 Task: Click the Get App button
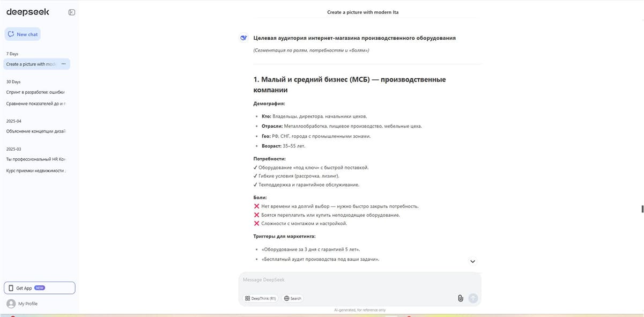tap(40, 288)
